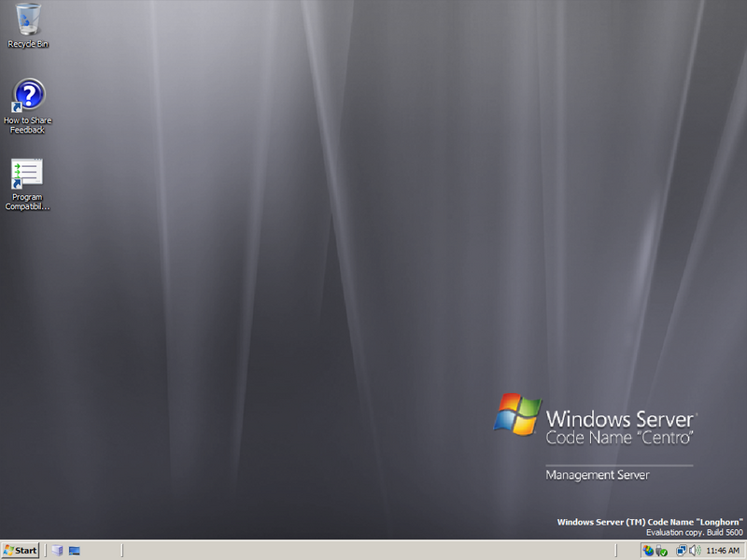Click the Server Manager quick launch icon

[x=57, y=550]
